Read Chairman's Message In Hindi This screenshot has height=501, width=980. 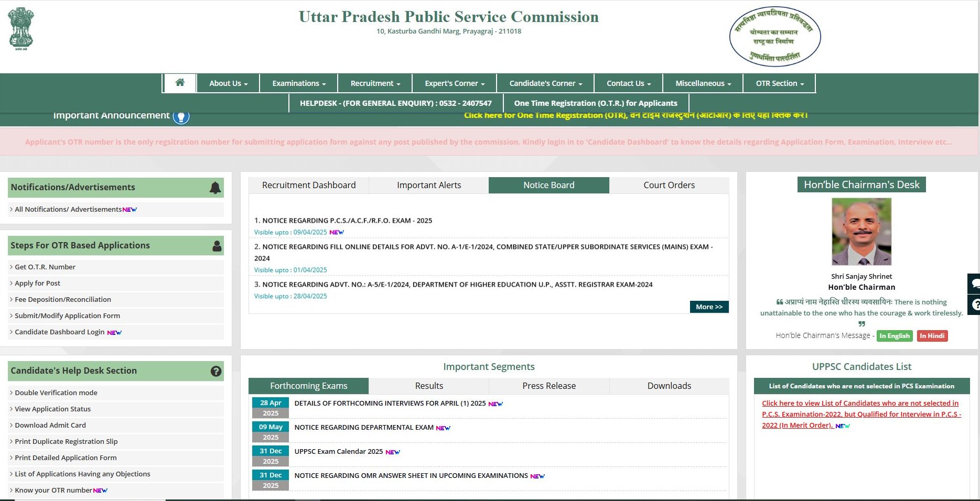click(x=932, y=336)
